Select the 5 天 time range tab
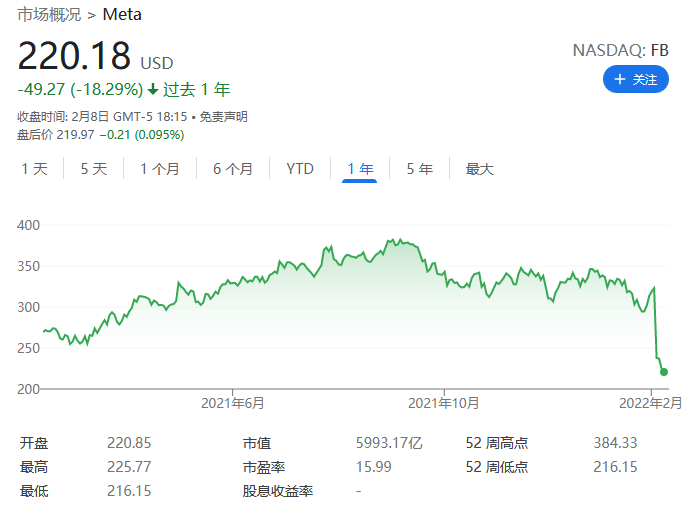The width and height of the screenshot is (687, 510). coord(94,169)
